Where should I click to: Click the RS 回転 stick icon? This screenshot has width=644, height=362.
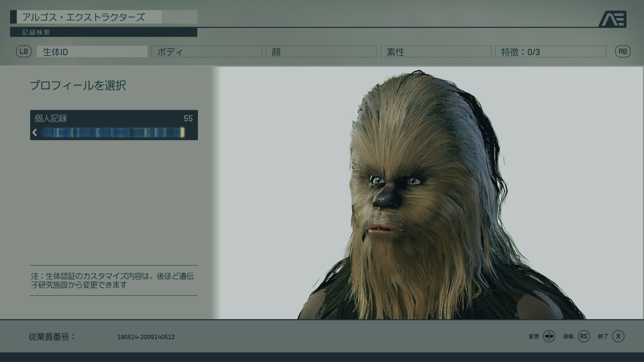(584, 336)
